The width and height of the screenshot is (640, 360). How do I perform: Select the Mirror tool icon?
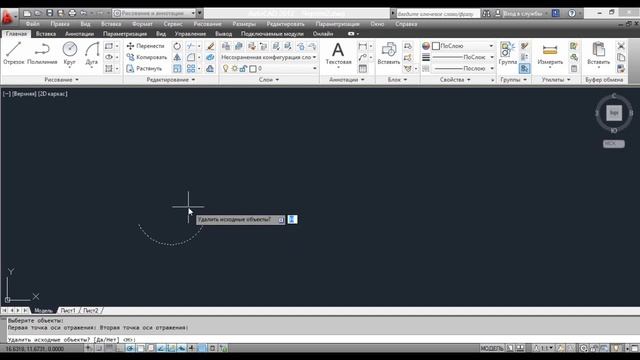(177, 58)
